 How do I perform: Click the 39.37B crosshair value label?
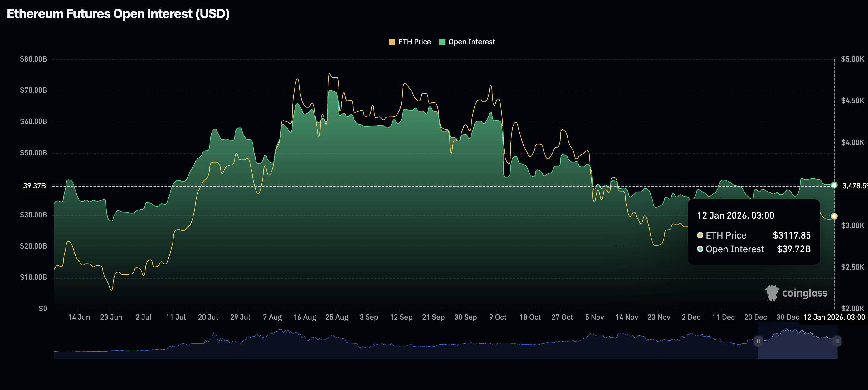[34, 186]
